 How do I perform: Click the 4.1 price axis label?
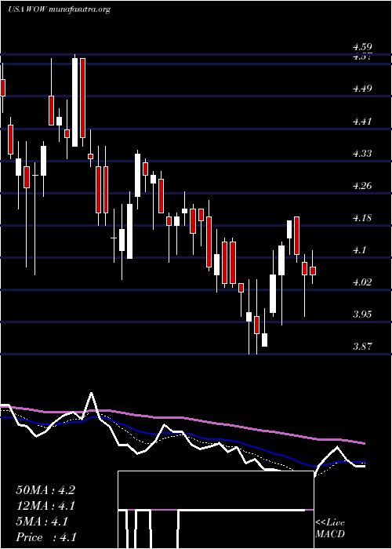[359, 250]
